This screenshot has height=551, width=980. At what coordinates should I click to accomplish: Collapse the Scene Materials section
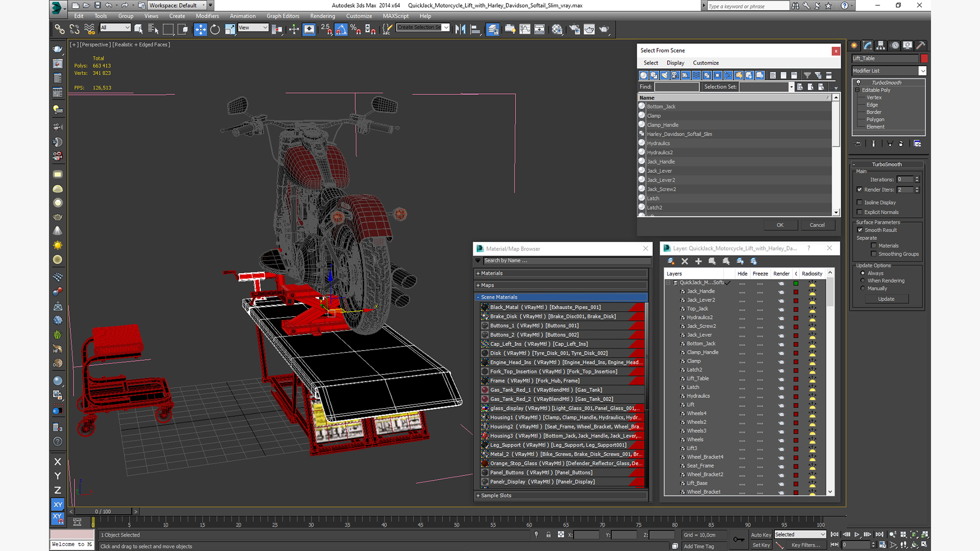561,297
